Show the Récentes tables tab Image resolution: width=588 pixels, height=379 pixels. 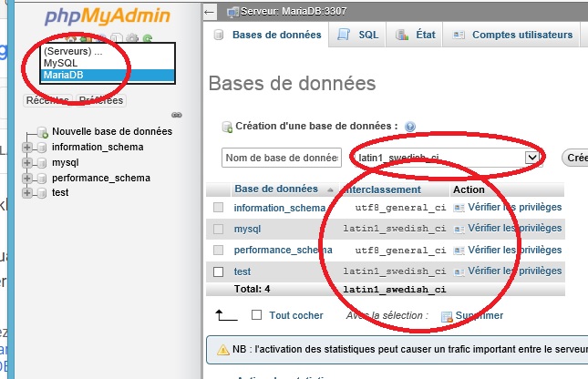(47, 100)
